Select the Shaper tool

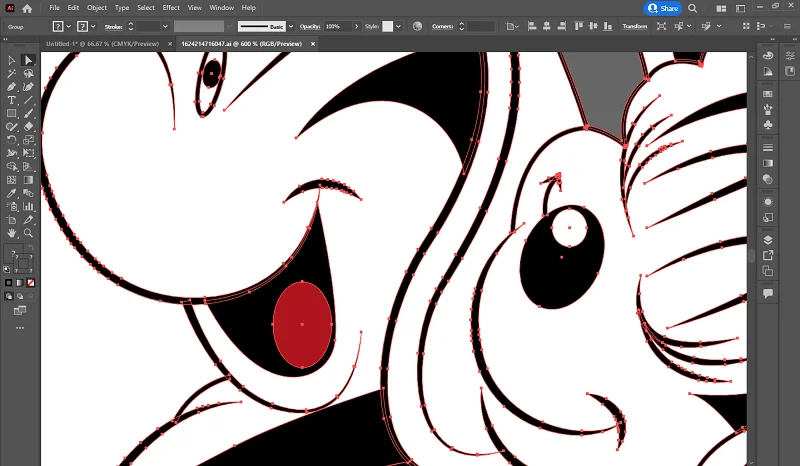coord(11,127)
